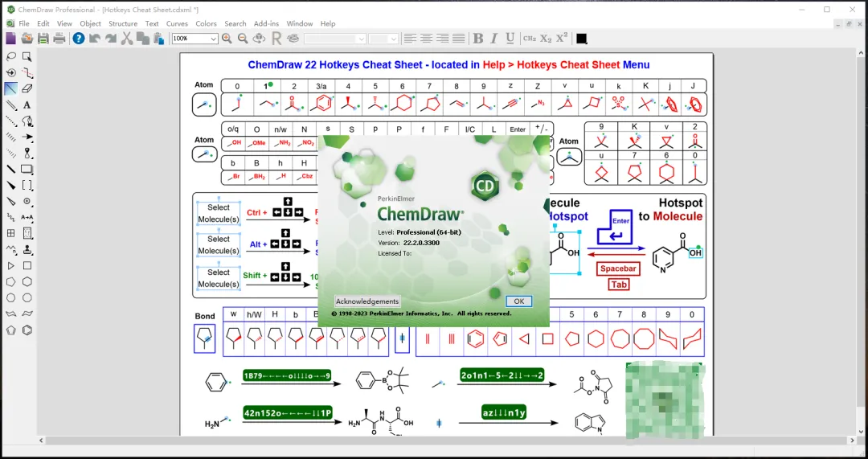
Task: Create a new document via toolbar
Action: (x=11, y=39)
